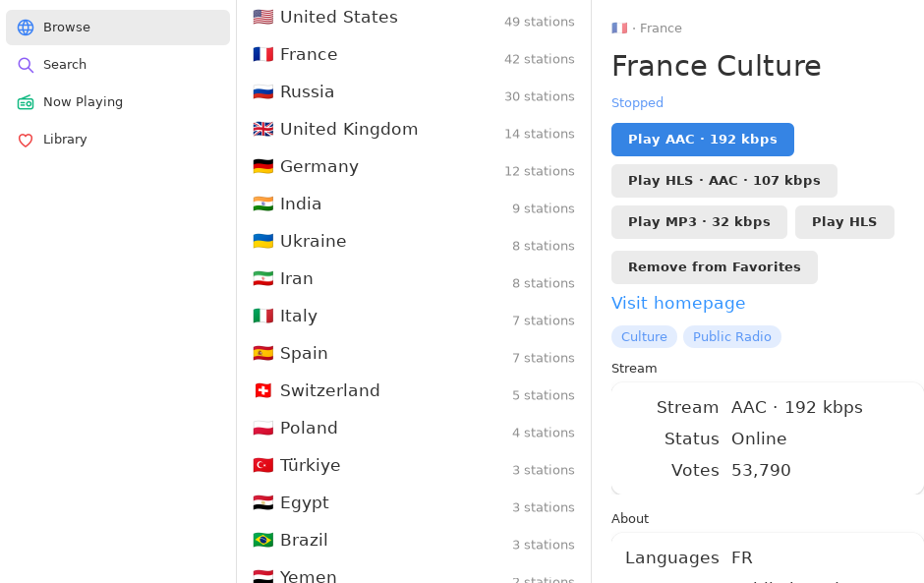Play the AAC 192 kbps stream
924x583 pixels.
point(703,140)
